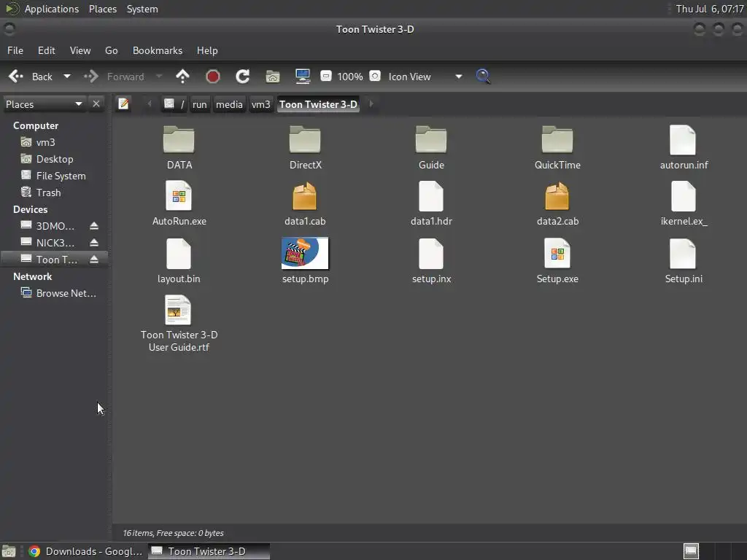
Task: Eject the 3DMO... device
Action: [x=94, y=226]
